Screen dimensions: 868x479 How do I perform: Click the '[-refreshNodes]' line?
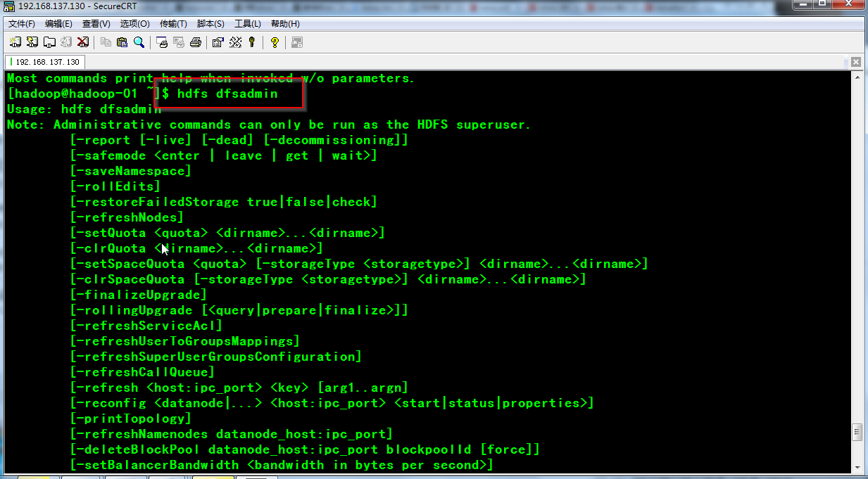[127, 217]
